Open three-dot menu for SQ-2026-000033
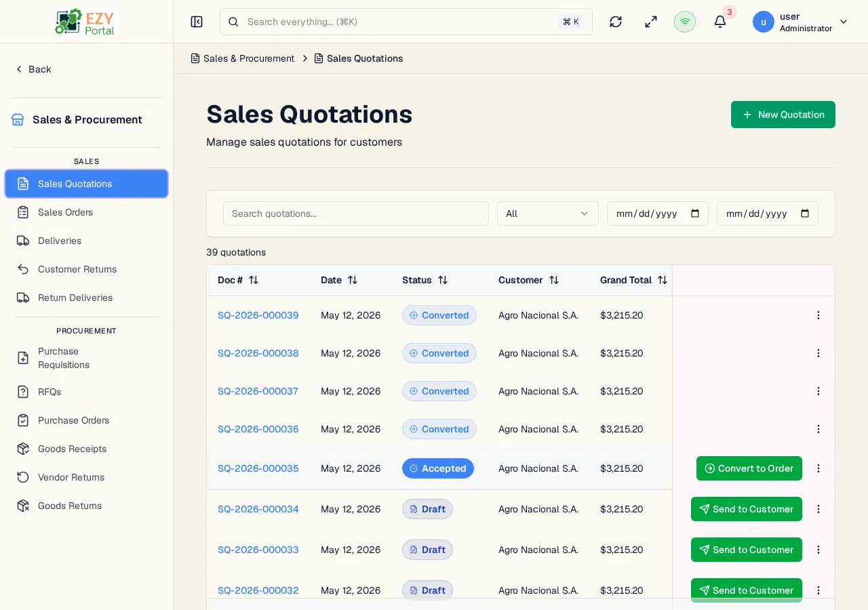868x610 pixels. (818, 550)
